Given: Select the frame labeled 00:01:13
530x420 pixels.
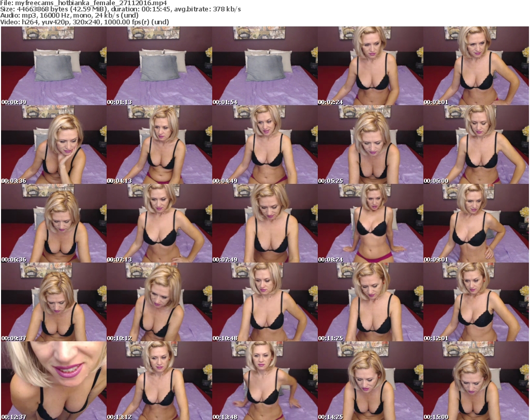Looking at the screenshot, I should [159, 66].
